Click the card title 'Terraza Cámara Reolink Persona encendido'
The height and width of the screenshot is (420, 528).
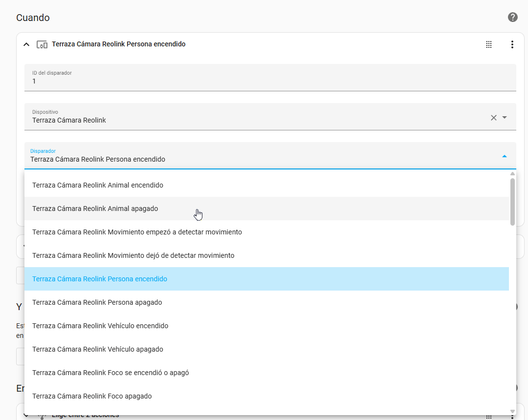118,44
